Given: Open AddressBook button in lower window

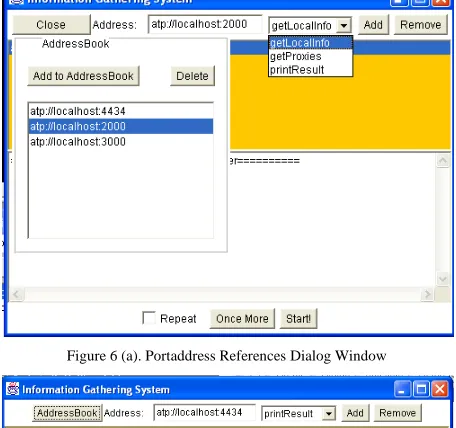Looking at the screenshot, I should click(x=67, y=413).
